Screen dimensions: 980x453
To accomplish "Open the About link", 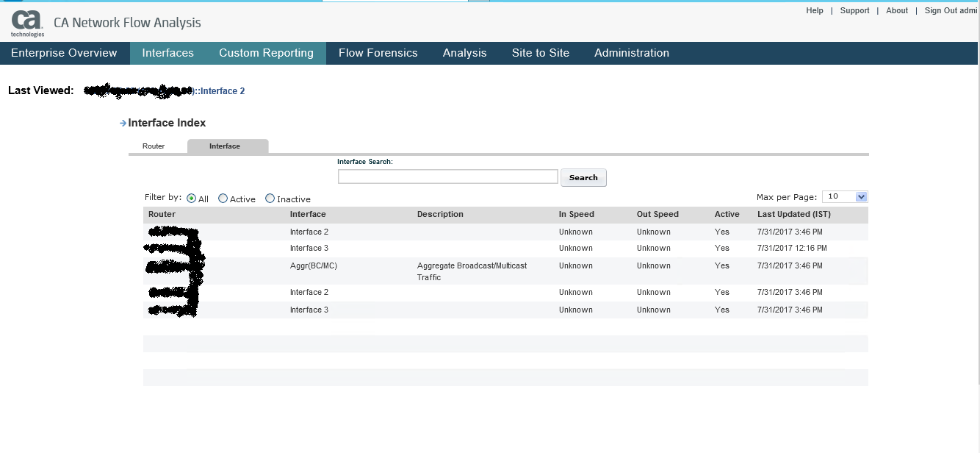I will click(897, 10).
